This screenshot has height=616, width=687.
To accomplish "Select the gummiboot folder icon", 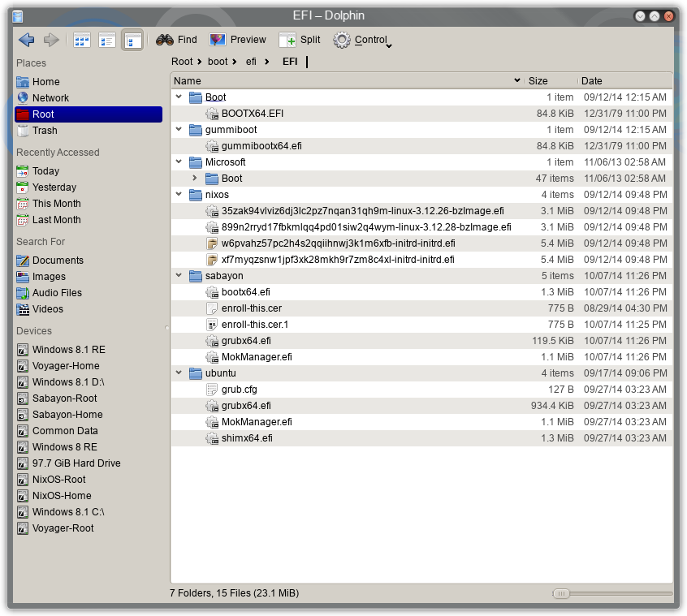I will point(196,130).
